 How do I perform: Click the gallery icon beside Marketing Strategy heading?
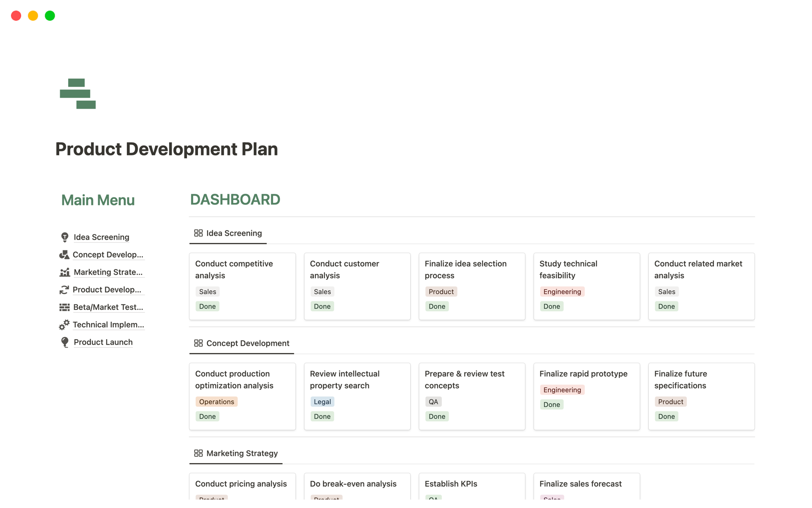[198, 453]
